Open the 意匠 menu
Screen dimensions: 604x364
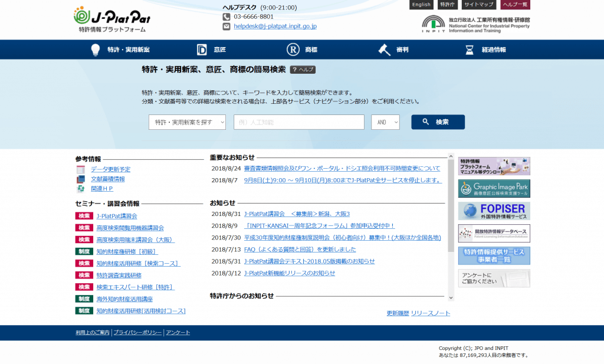(212, 50)
